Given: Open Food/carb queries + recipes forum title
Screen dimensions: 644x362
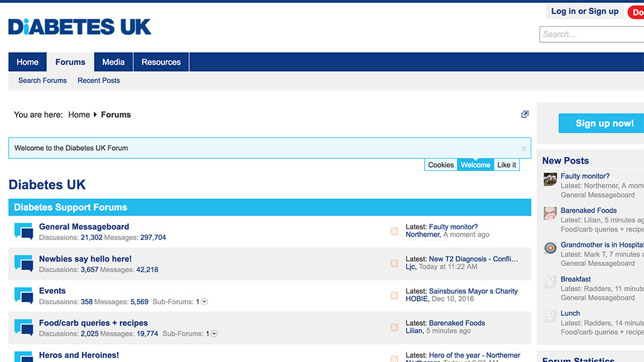Looking at the screenshot, I should [93, 323].
